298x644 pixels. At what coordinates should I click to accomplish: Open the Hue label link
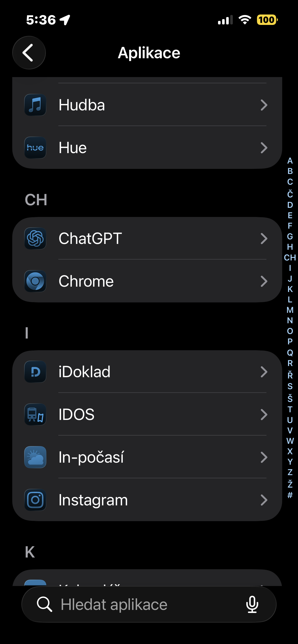(x=73, y=148)
